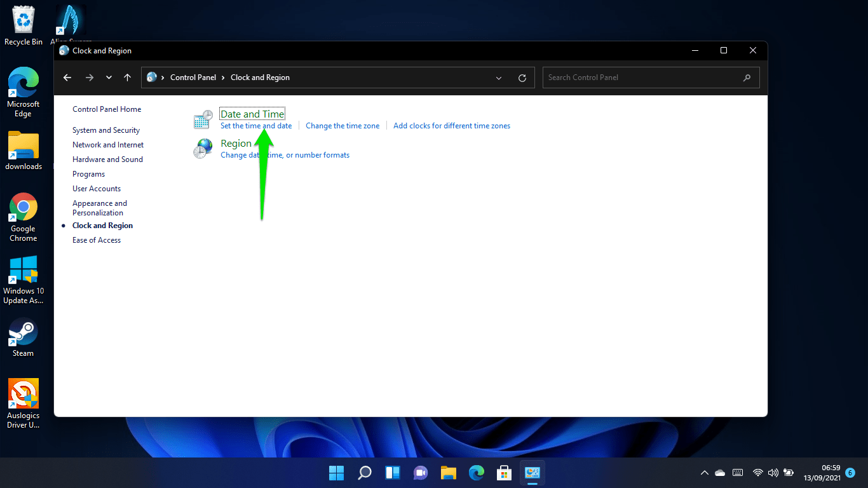Open File Explorer from the taskbar
Screen dimensions: 868x488
(449, 473)
